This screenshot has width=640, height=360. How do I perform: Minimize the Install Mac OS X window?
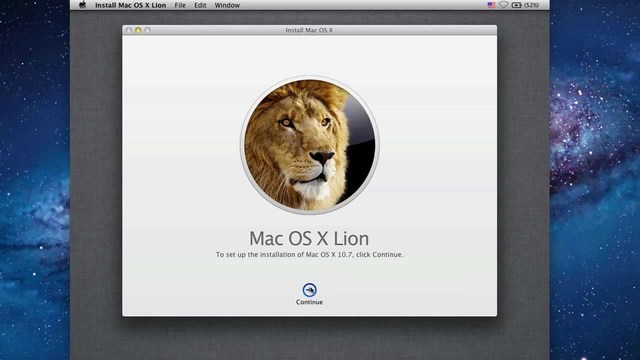pos(138,30)
